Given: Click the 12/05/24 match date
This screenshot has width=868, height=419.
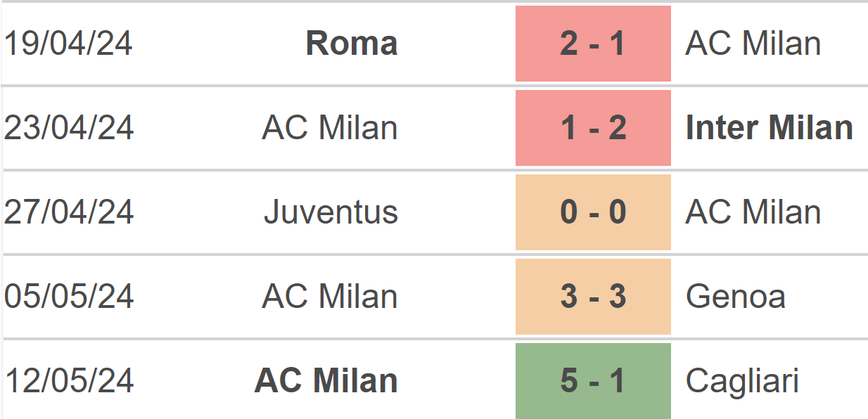Looking at the screenshot, I should click(x=68, y=381).
